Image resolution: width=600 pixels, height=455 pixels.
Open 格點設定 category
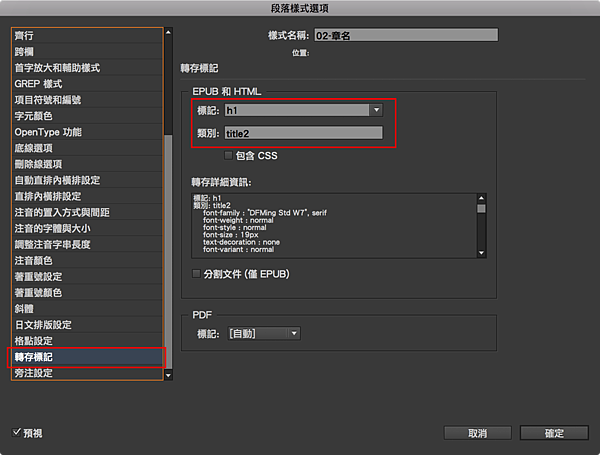pos(87,341)
